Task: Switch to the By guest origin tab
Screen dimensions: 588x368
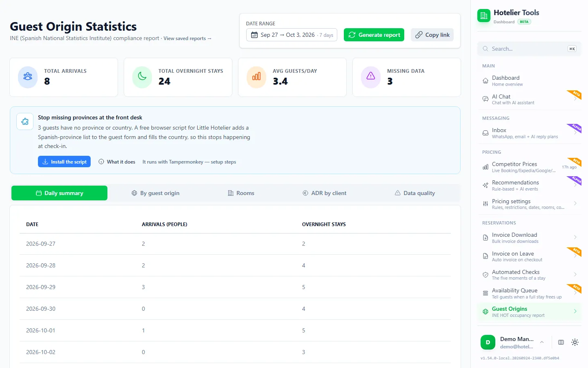Action: [x=155, y=193]
